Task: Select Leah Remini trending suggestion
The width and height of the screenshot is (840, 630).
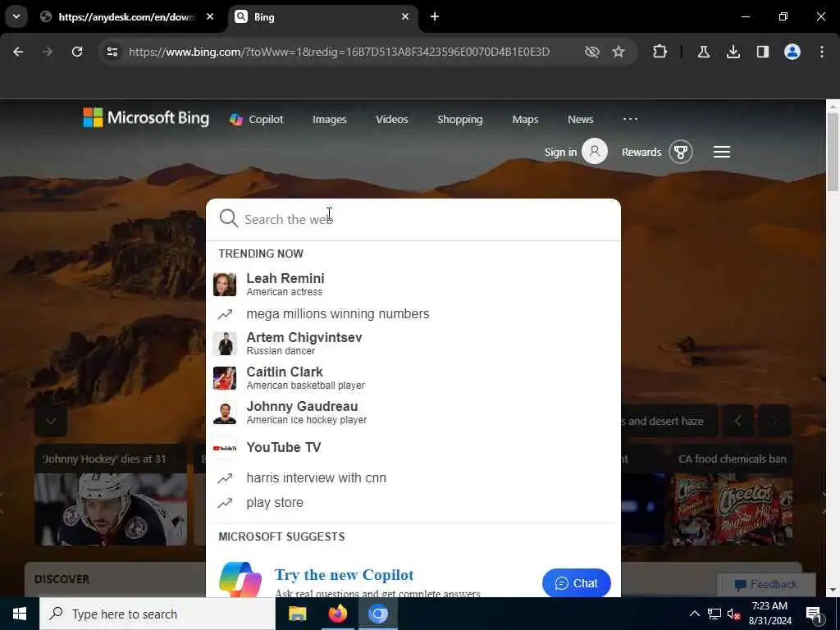Action: coord(413,285)
